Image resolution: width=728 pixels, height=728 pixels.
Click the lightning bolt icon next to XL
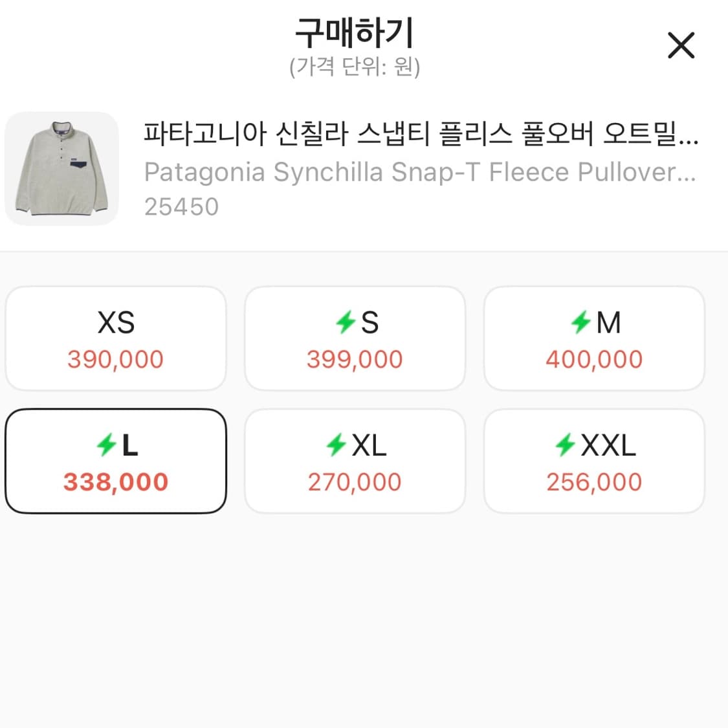click(336, 443)
